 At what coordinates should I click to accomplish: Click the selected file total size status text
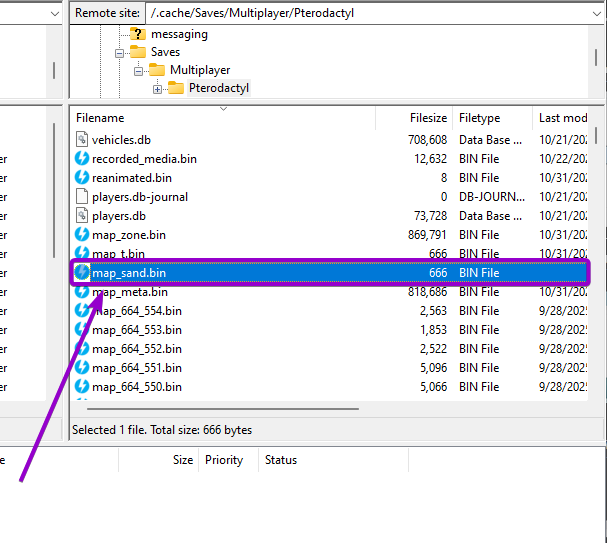pos(162,430)
